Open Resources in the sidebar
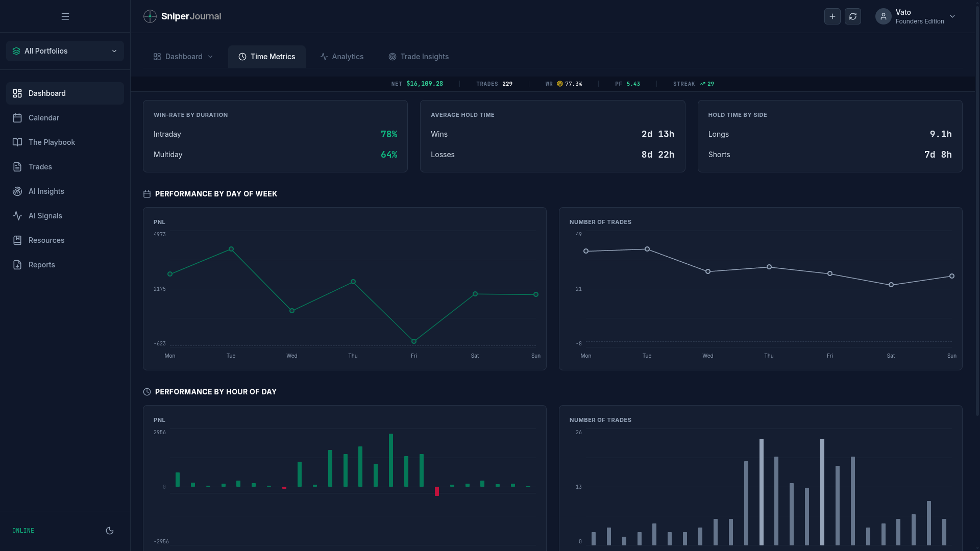This screenshot has width=980, height=551. coord(65,240)
